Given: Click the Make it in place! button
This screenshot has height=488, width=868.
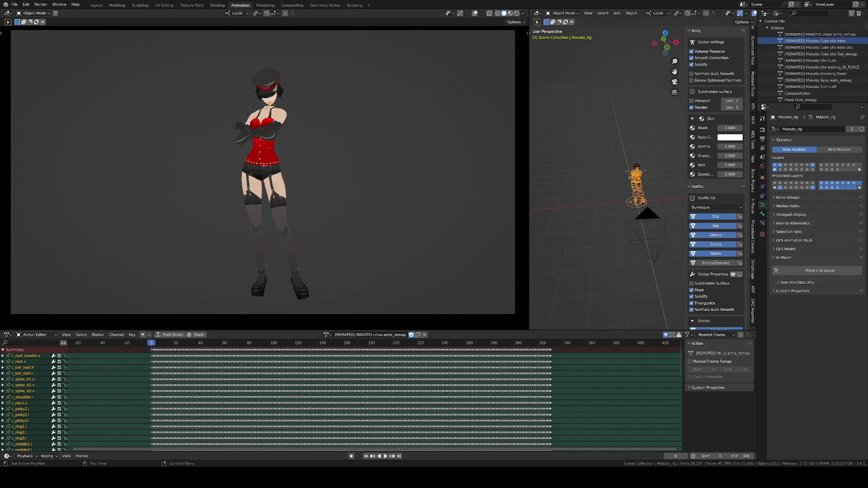Looking at the screenshot, I should pyautogui.click(x=817, y=270).
